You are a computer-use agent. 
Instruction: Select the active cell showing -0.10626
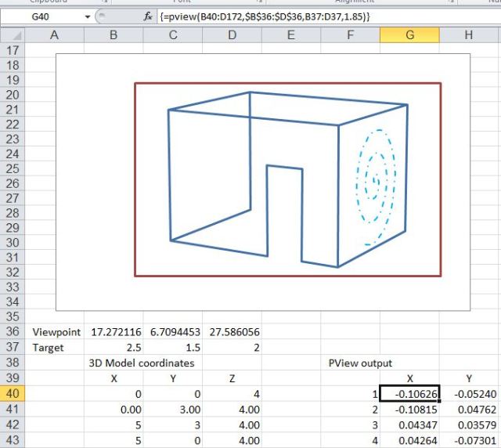pos(409,392)
